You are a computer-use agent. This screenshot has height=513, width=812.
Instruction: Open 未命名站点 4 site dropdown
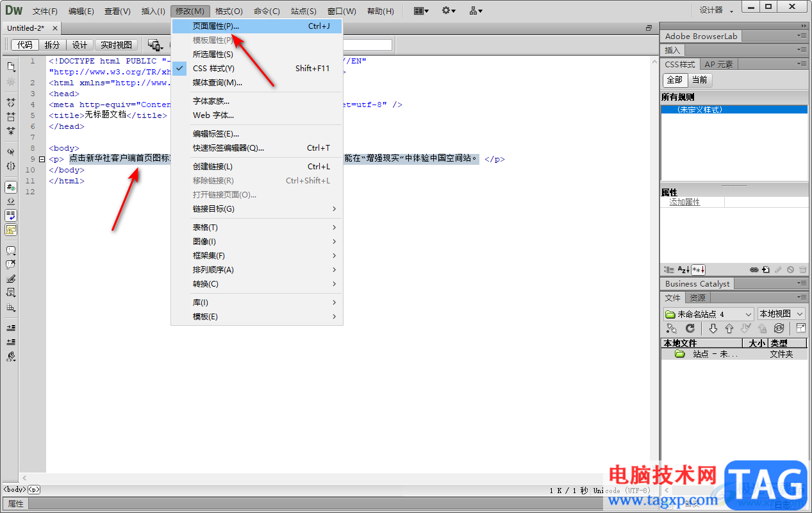point(708,314)
